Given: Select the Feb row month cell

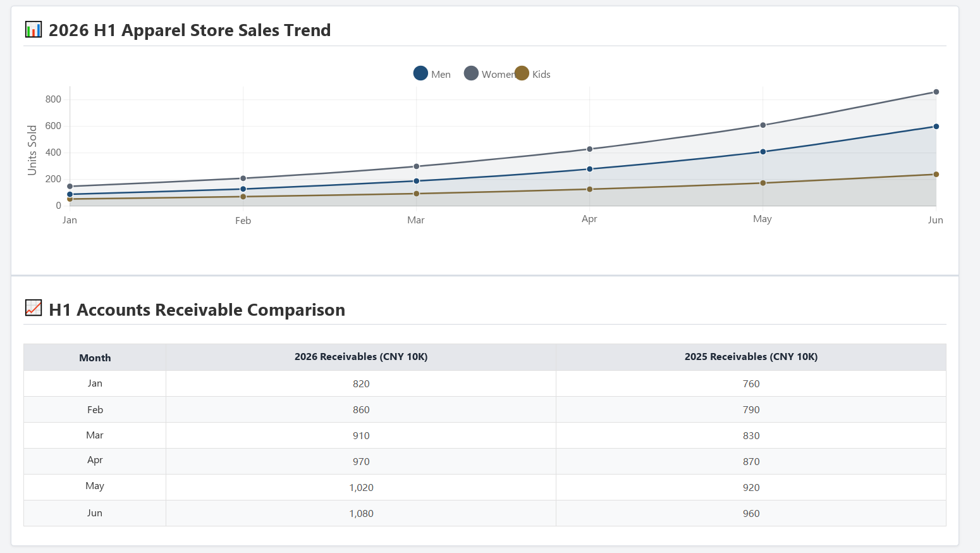Looking at the screenshot, I should [95, 409].
